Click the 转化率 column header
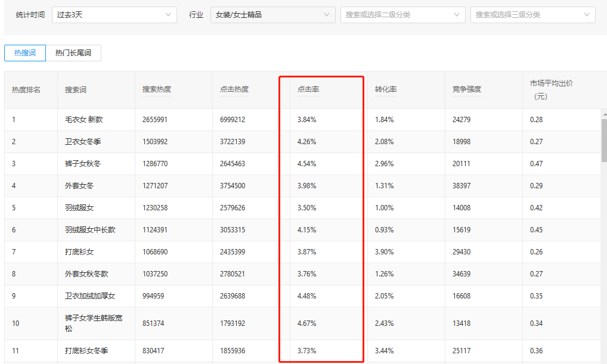This screenshot has height=364, width=607. 386,89
